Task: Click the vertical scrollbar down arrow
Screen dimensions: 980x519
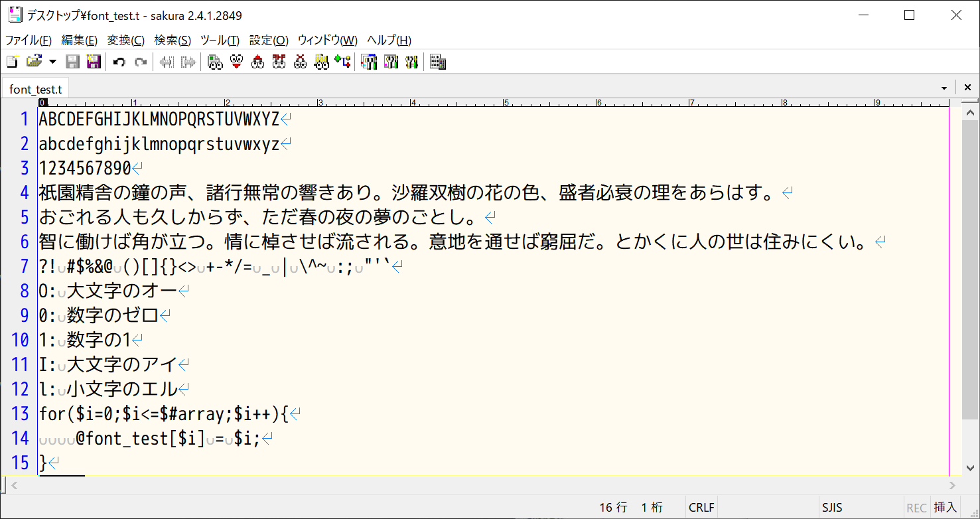Action: pos(969,468)
